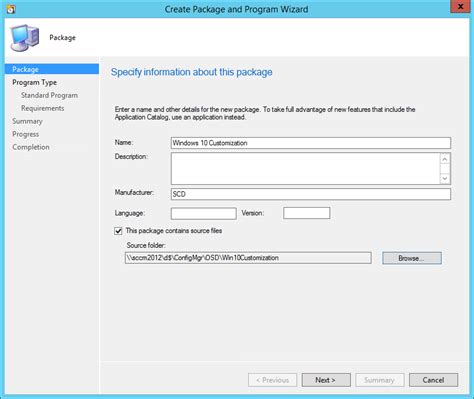The image size is (474, 399).
Task: Click the Name input field
Action: click(311, 143)
